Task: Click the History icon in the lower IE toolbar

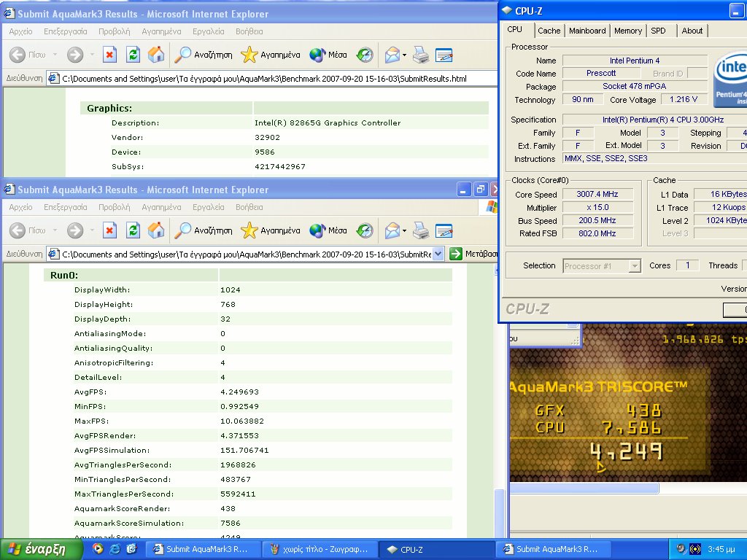Action: [x=365, y=230]
